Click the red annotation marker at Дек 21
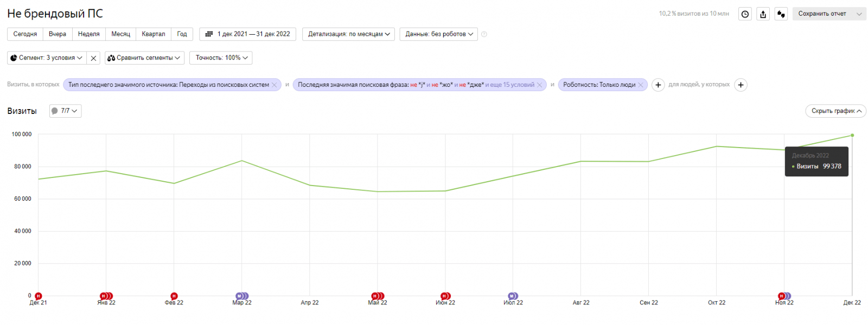868x325 pixels. [38, 296]
